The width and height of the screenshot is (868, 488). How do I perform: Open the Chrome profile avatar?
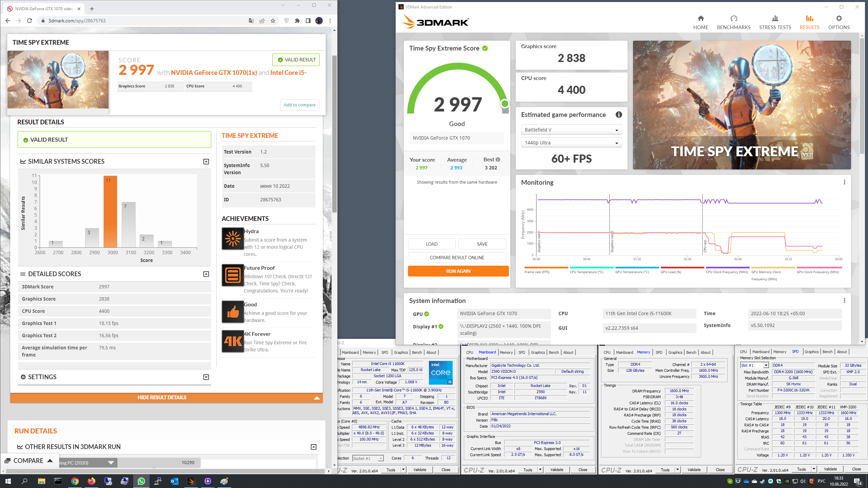(319, 21)
